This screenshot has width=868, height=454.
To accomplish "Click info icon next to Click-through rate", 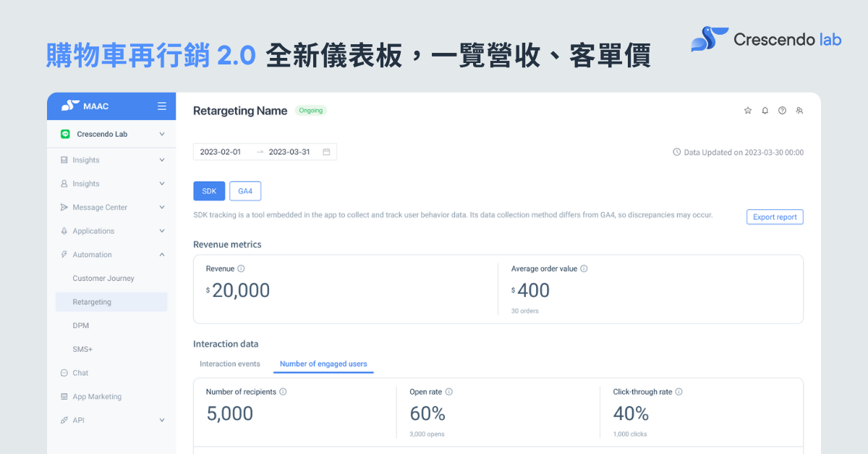I will 678,392.
